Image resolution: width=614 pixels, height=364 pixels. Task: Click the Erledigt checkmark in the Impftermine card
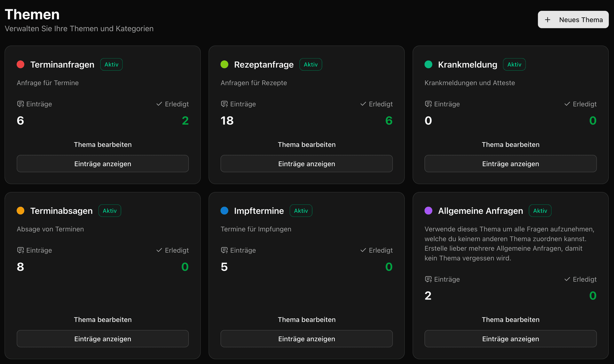click(363, 250)
